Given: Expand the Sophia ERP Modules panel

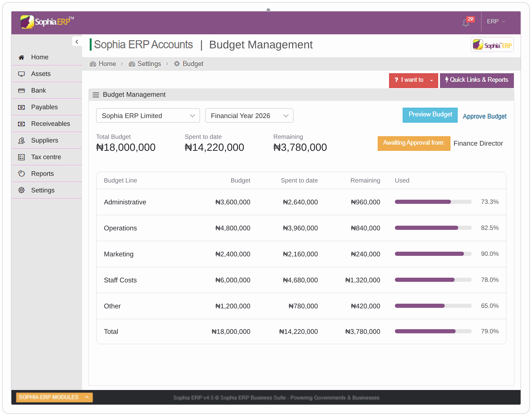Looking at the screenshot, I should click(54, 397).
